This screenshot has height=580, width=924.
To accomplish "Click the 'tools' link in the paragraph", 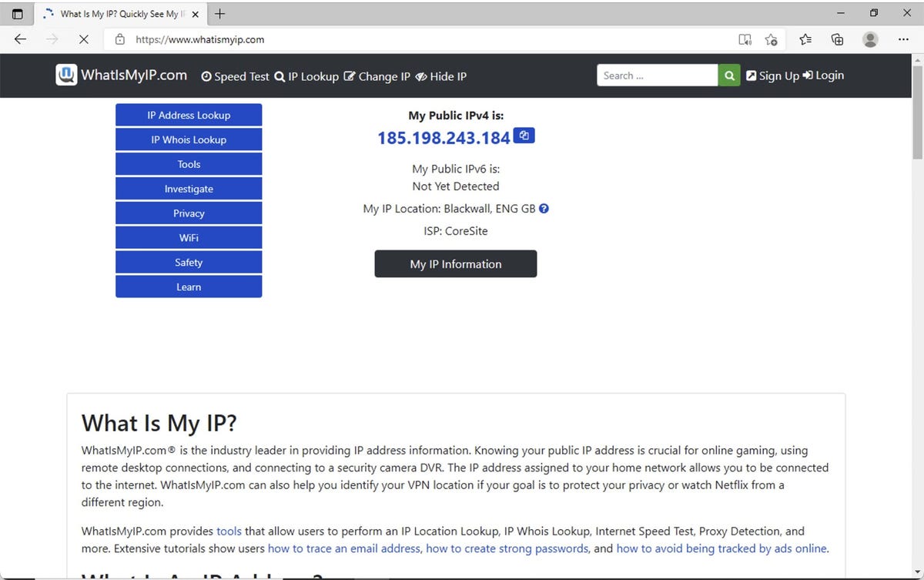I will click(x=229, y=531).
